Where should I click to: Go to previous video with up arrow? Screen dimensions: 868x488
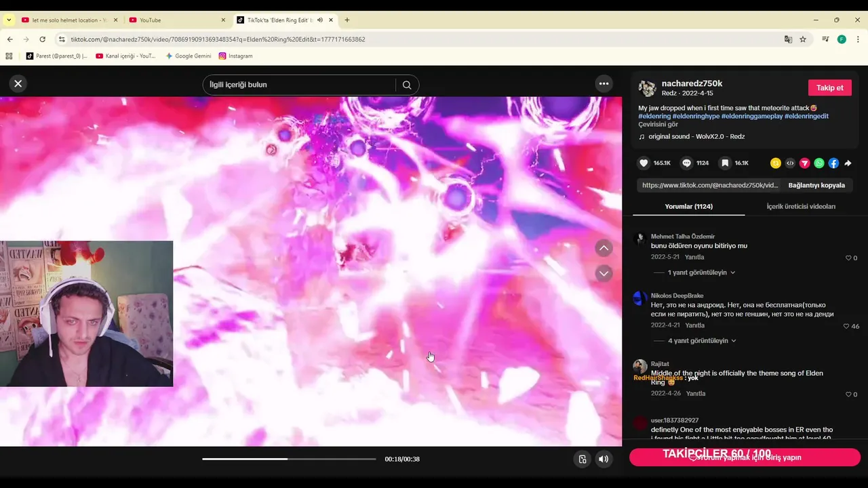point(604,248)
